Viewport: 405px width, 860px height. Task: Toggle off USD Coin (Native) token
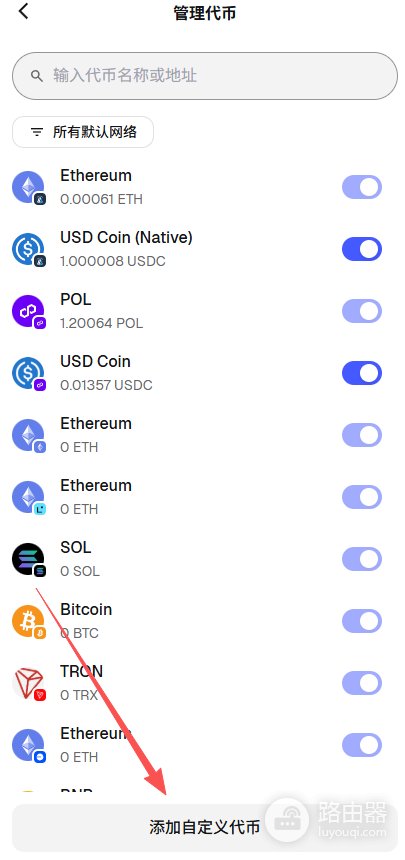tap(362, 249)
